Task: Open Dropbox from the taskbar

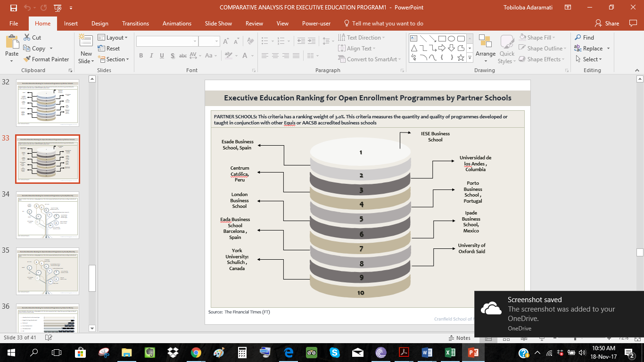Action: click(x=173, y=352)
